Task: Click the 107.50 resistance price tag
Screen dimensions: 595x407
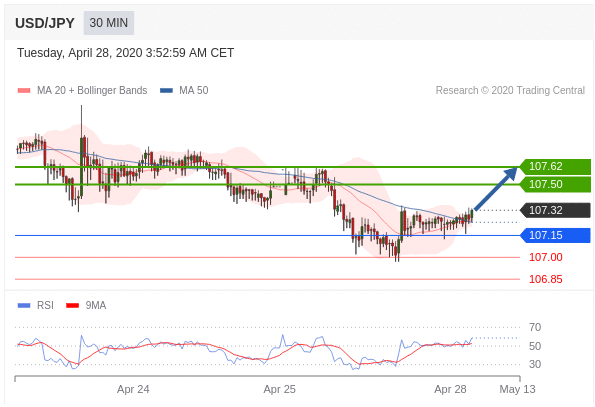Action: 555,184
